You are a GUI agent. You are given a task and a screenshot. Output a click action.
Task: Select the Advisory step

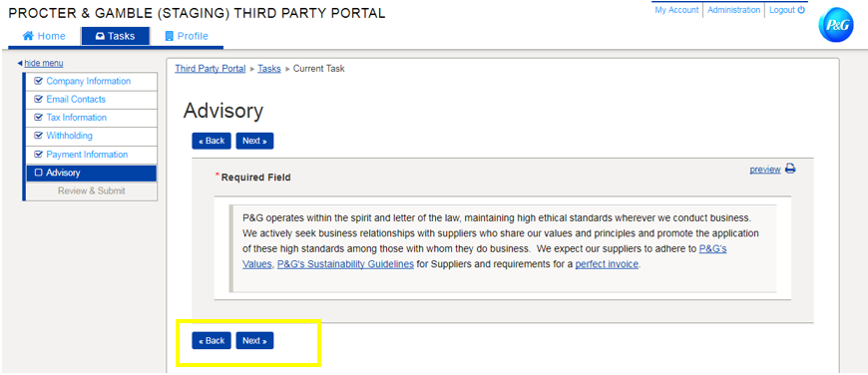click(92, 173)
